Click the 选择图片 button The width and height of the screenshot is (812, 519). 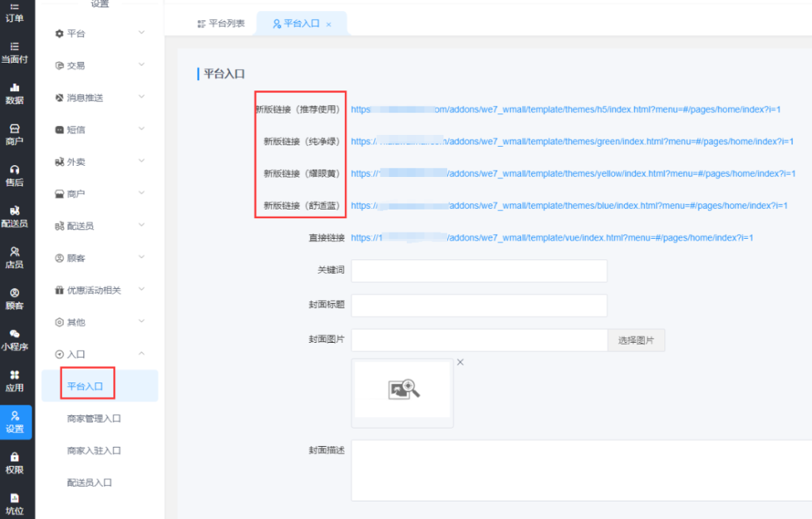636,340
